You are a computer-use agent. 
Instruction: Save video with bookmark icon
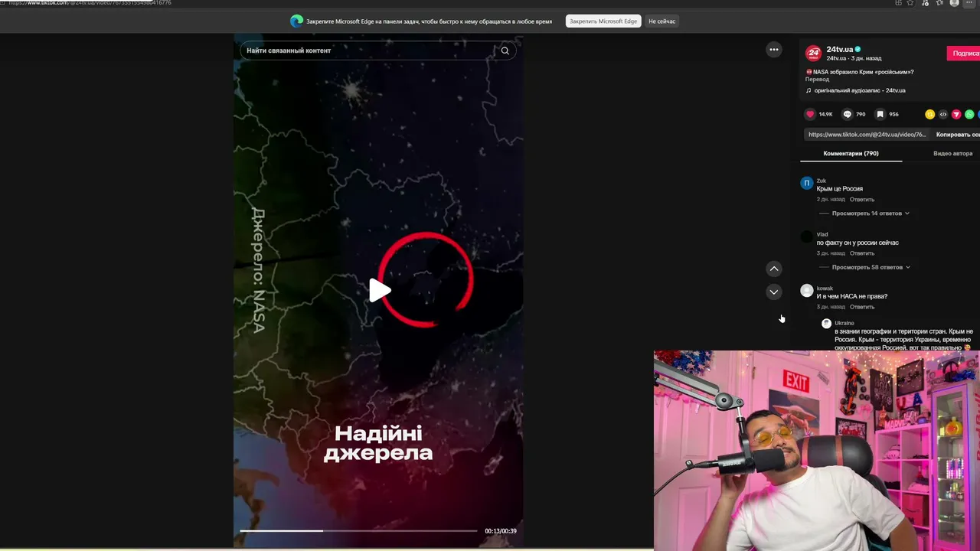pos(880,114)
